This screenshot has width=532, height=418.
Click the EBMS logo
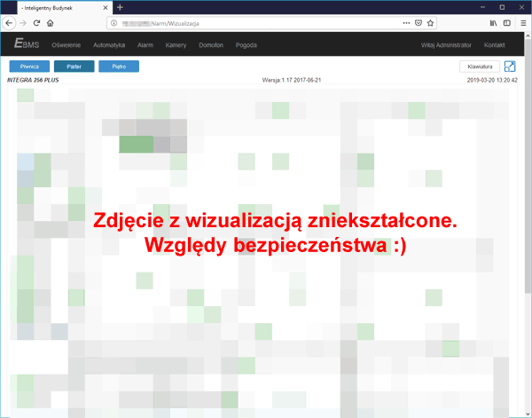click(27, 44)
